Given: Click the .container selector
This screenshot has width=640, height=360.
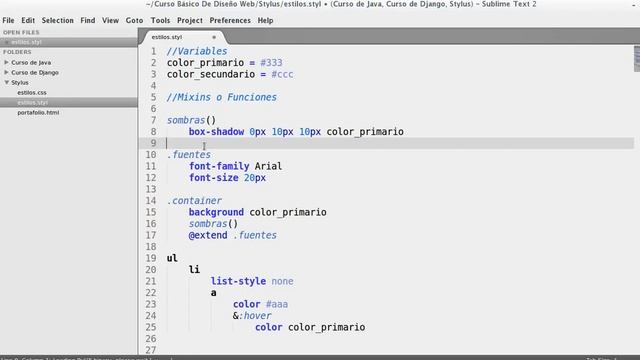Looking at the screenshot, I should click(194, 201).
